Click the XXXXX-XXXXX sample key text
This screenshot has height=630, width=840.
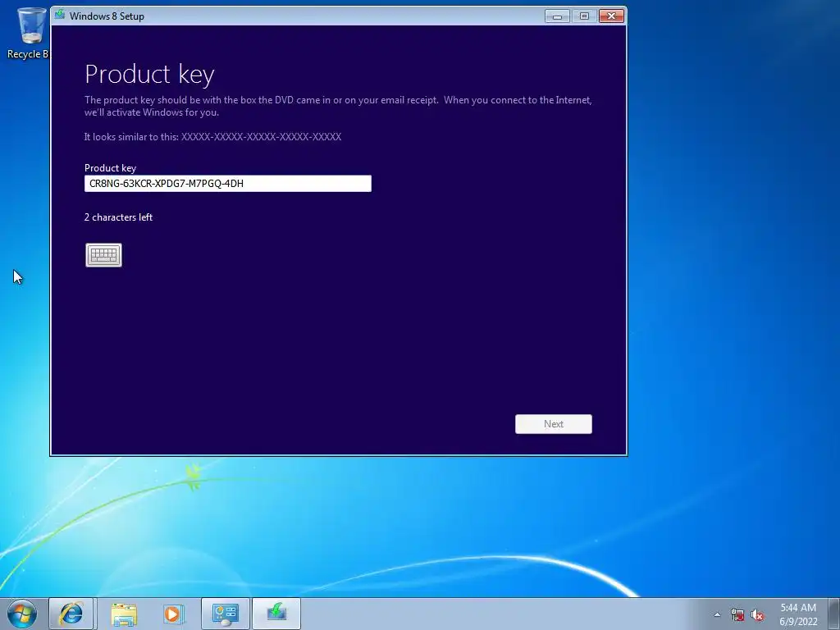coord(261,137)
